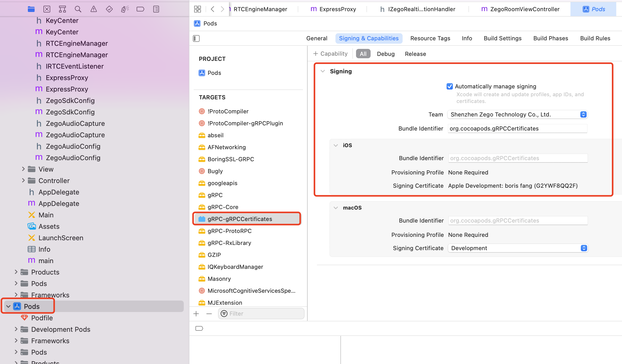Open the Find navigator magnifier icon
Image resolution: width=622 pixels, height=364 pixels.
(x=78, y=9)
